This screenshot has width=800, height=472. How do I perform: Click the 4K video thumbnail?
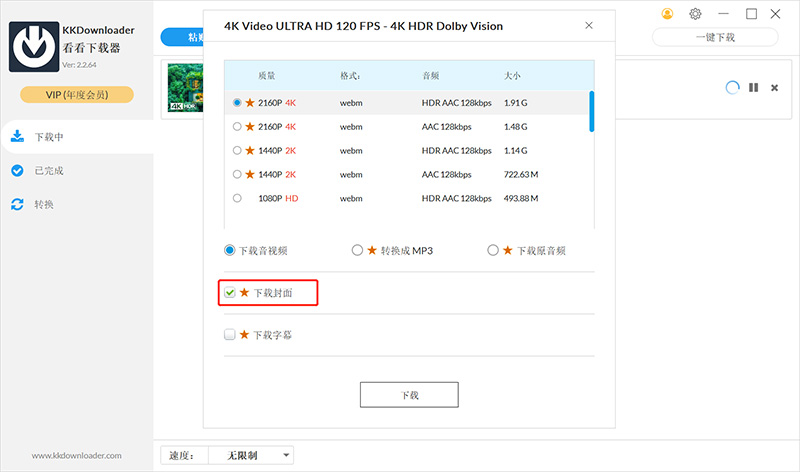coord(185,87)
